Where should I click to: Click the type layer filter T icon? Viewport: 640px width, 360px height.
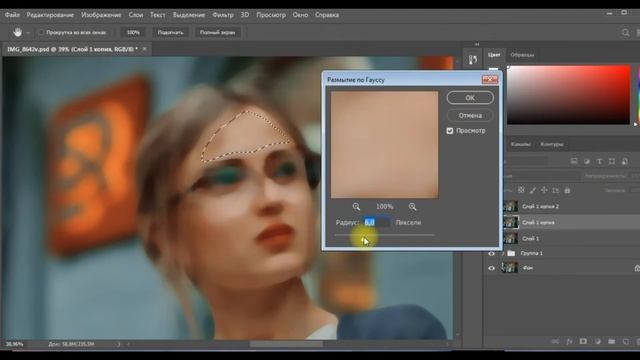coord(599,161)
